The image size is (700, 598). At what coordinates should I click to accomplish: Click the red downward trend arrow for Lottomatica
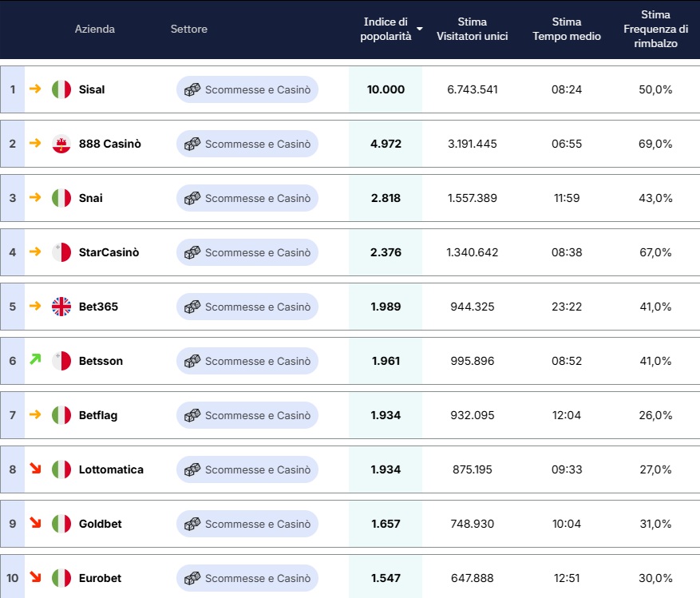pos(34,469)
